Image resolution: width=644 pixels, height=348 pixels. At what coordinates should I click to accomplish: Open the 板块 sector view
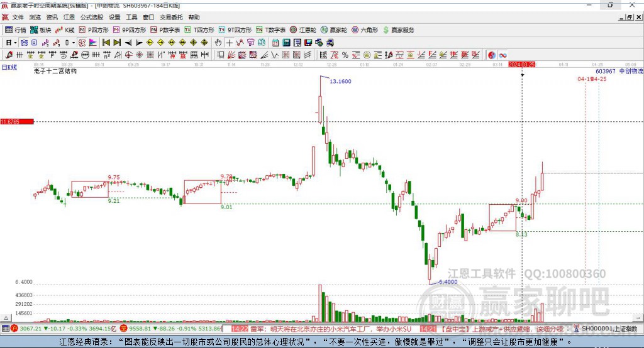point(41,30)
